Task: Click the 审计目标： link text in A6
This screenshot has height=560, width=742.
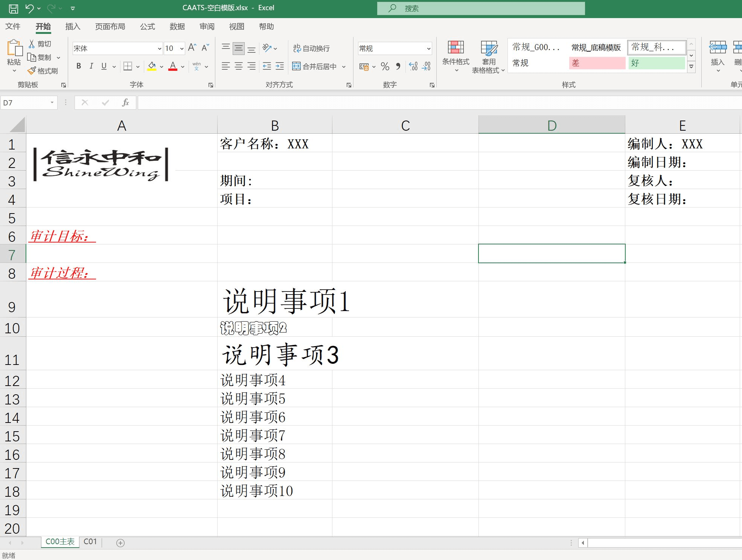Action: (x=62, y=236)
